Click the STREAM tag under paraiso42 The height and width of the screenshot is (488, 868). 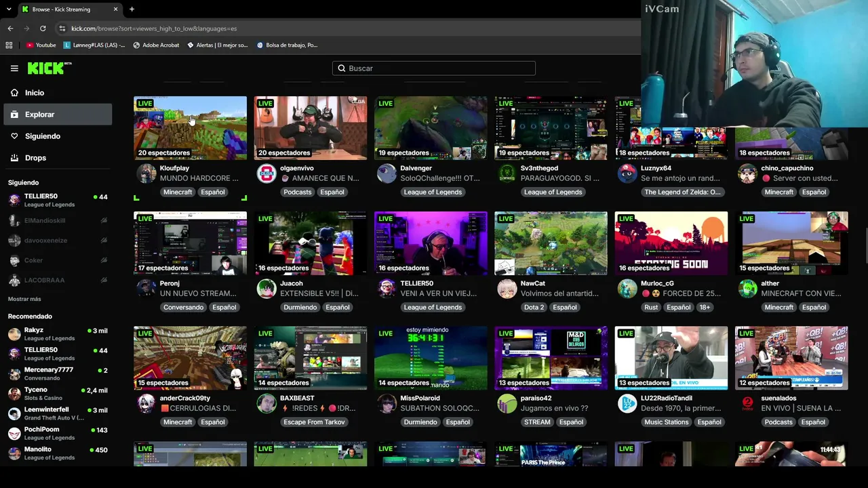click(537, 422)
